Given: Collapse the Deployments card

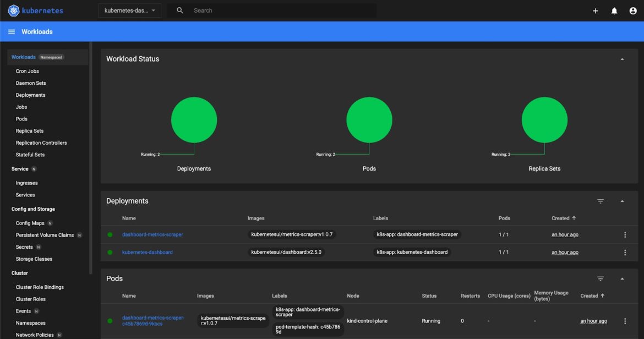Looking at the screenshot, I should (622, 201).
